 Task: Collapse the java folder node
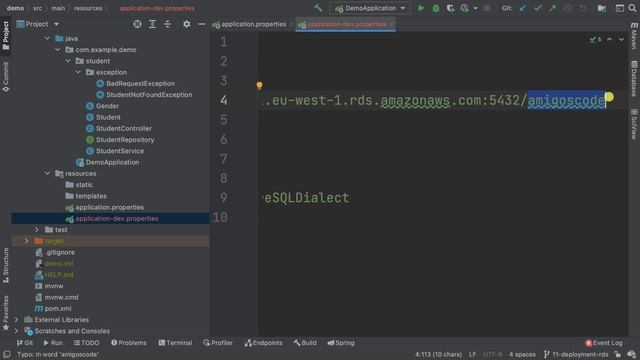click(47, 38)
